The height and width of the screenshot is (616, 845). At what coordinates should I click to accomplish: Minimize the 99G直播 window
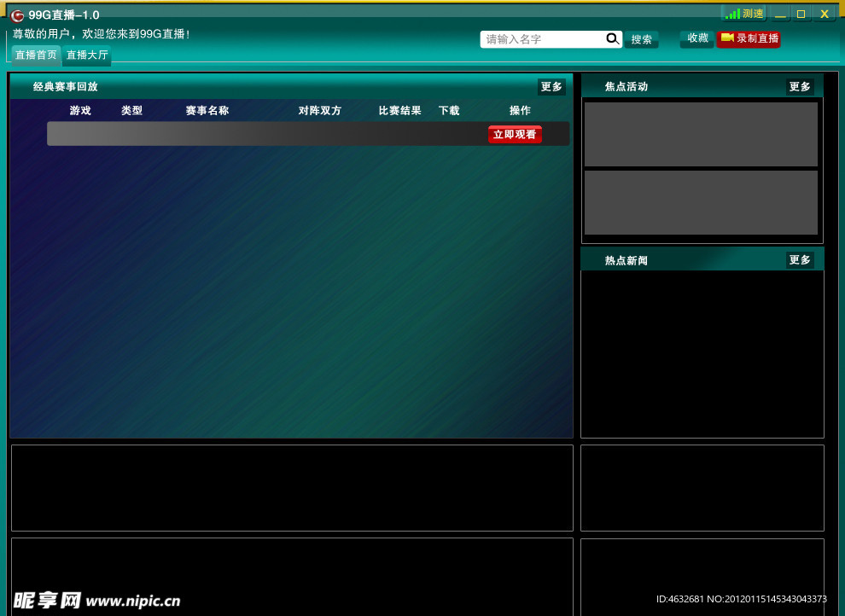(780, 15)
